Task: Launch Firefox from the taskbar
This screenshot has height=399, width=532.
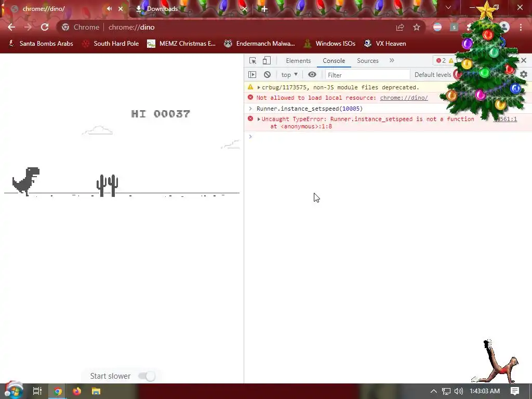Action: coord(77,391)
